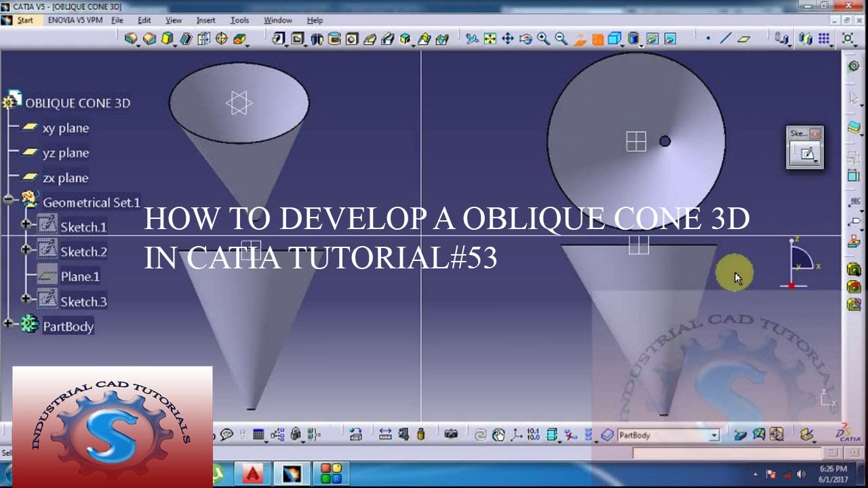Click the Select arrow tool on right toolbar
Viewport: 868px width, 488px height.
click(x=854, y=98)
